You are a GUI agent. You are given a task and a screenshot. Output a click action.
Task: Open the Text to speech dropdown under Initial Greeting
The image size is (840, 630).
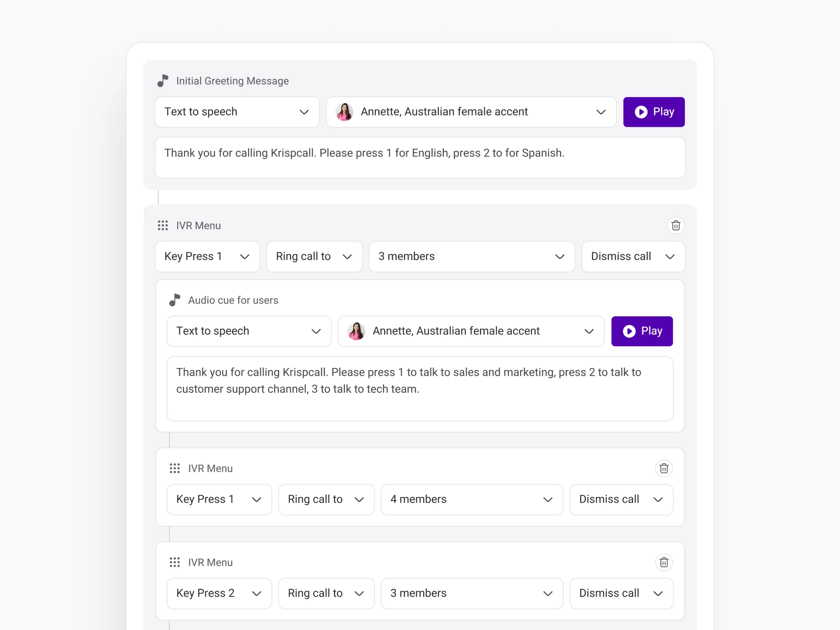pyautogui.click(x=237, y=112)
